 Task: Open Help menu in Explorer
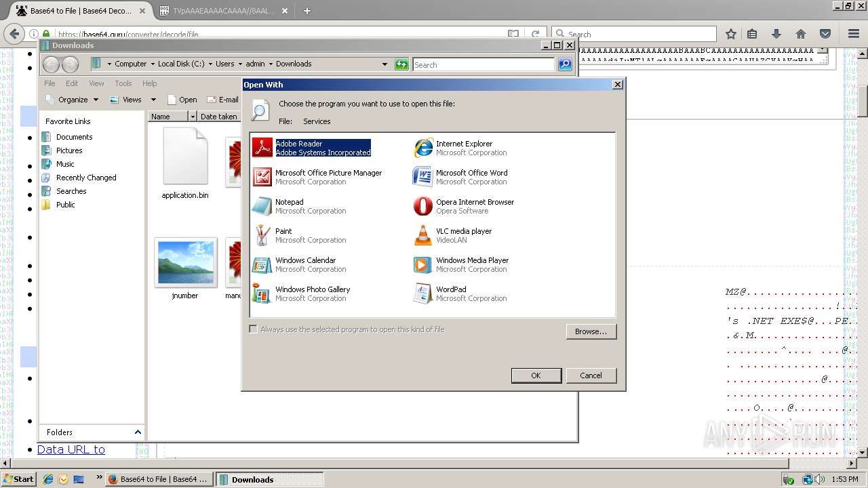click(x=150, y=83)
